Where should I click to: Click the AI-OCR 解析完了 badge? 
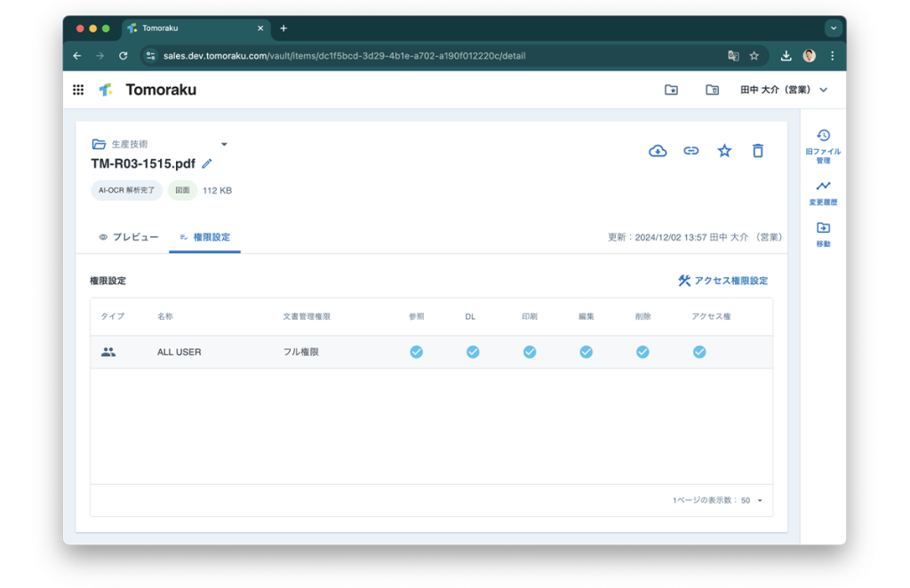point(126,190)
